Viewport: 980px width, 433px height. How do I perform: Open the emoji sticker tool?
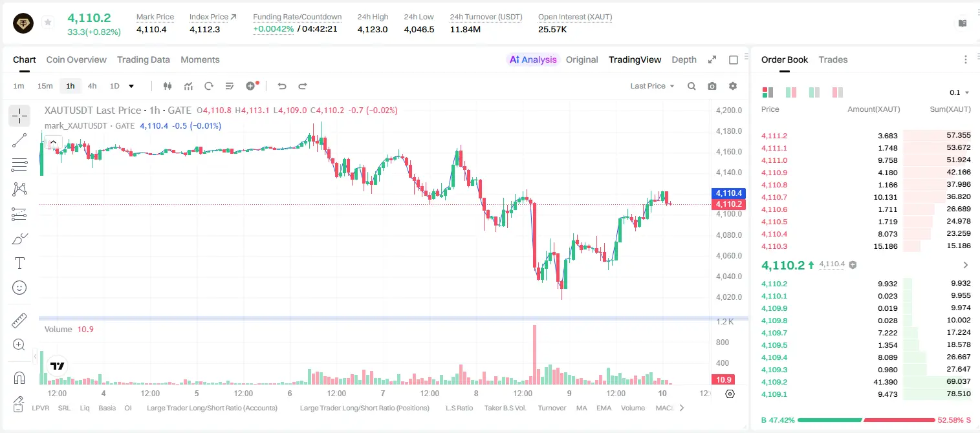[19, 288]
